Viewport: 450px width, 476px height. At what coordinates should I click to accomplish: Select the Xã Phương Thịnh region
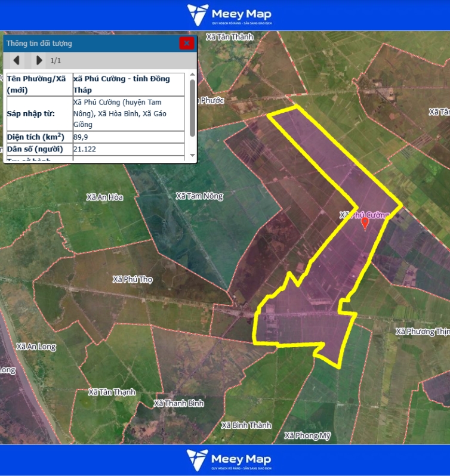click(422, 332)
